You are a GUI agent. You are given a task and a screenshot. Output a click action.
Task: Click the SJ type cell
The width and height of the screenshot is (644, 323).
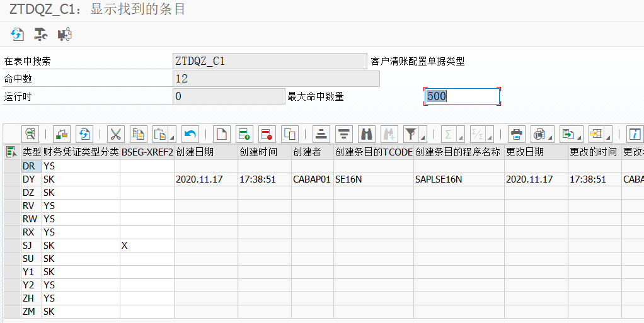tap(32, 246)
